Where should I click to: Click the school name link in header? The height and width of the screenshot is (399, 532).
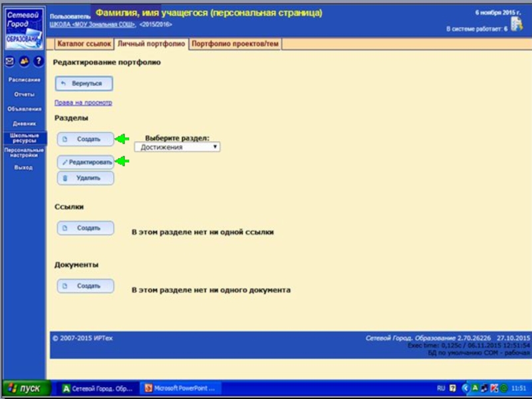click(92, 25)
